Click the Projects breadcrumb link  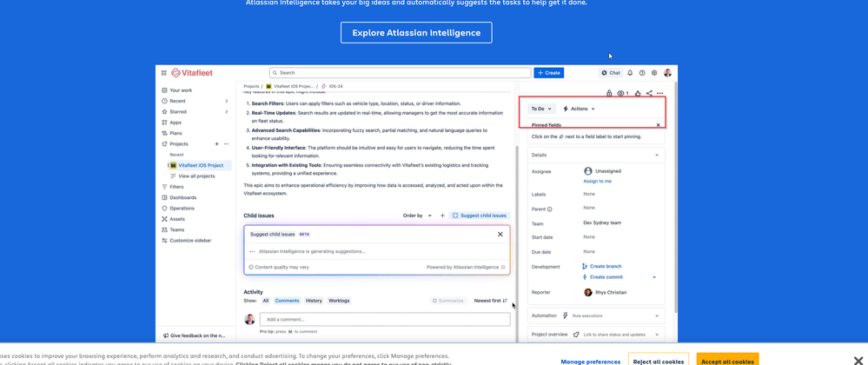[x=251, y=86]
